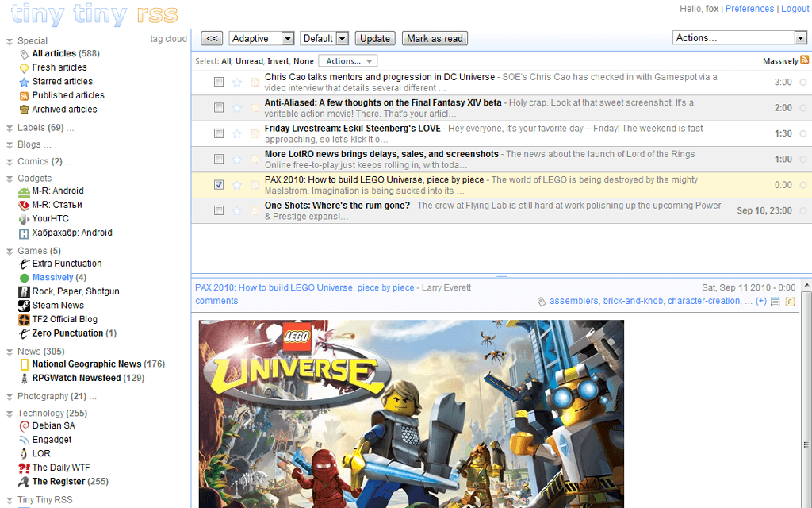This screenshot has width=812, height=508.
Task: Click the TF2 Official Blog feed icon
Action: point(25,320)
